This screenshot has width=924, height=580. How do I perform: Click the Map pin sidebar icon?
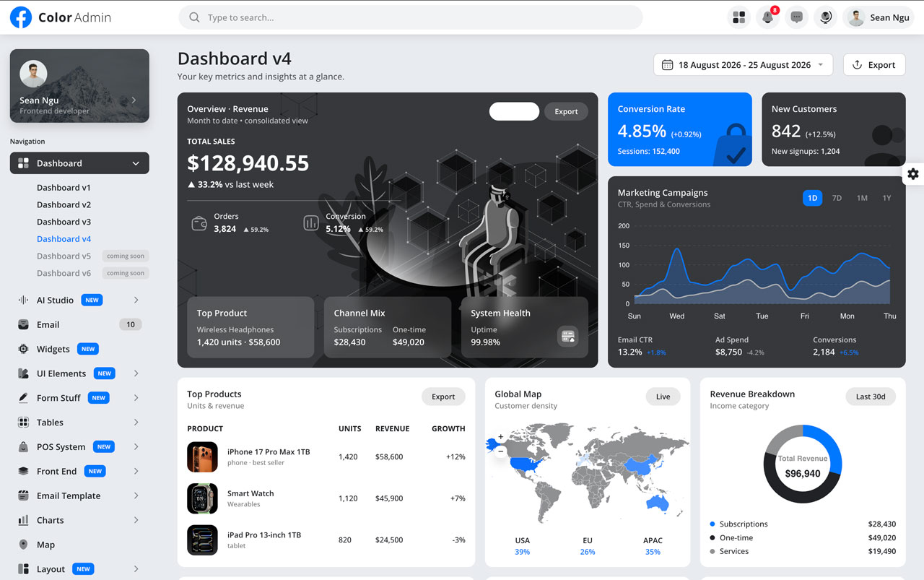point(23,545)
